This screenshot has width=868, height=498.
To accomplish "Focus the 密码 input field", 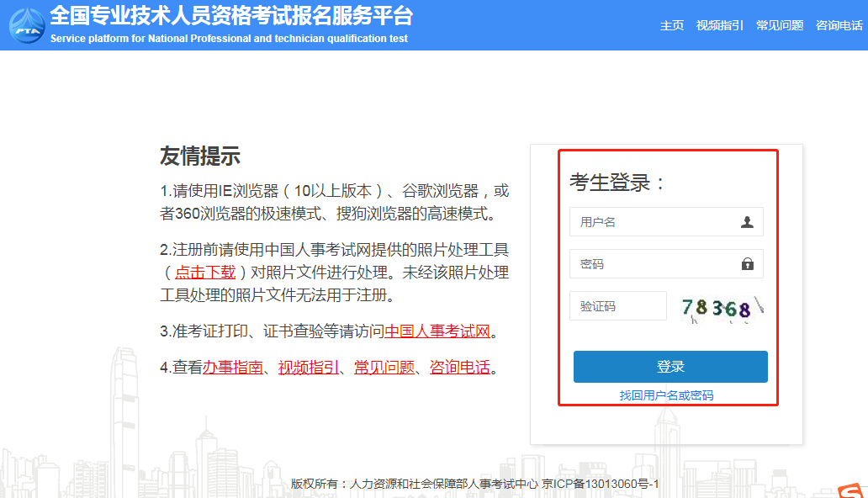I will 652,264.
